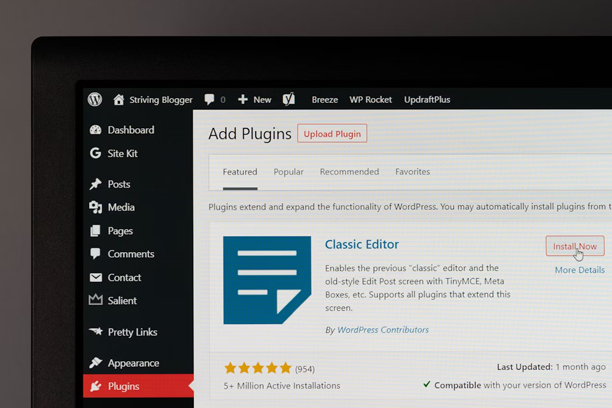Image resolution: width=612 pixels, height=408 pixels.
Task: Click the Salient crown icon
Action: [96, 300]
